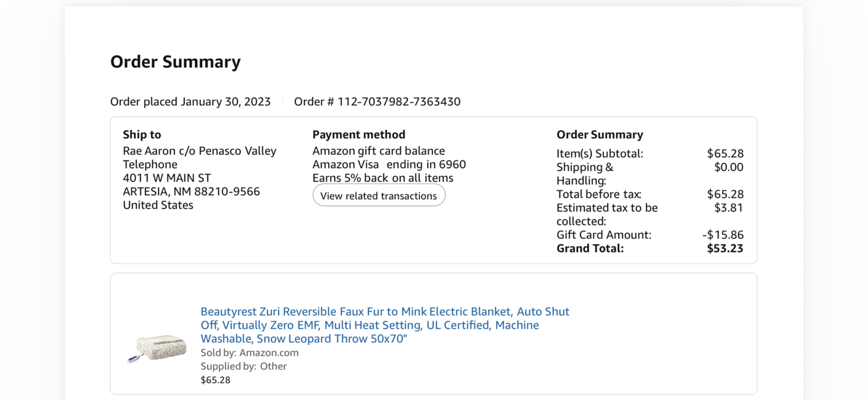Select the order number 112-7037982-7363430 text

coord(399,101)
